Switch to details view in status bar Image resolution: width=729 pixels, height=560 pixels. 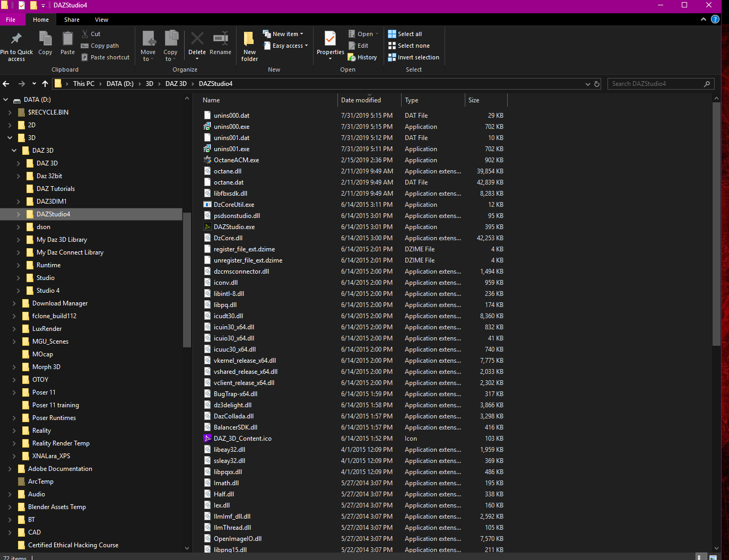pos(699,557)
